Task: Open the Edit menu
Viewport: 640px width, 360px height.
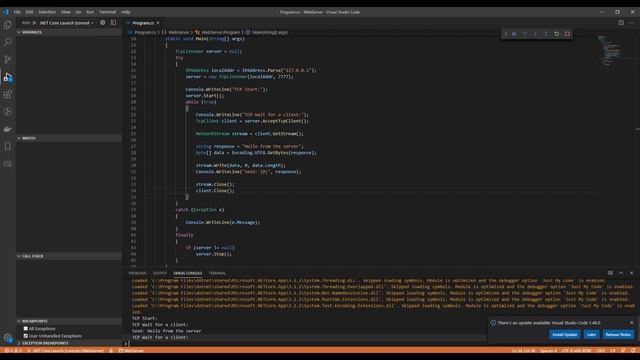Action: [x=29, y=12]
